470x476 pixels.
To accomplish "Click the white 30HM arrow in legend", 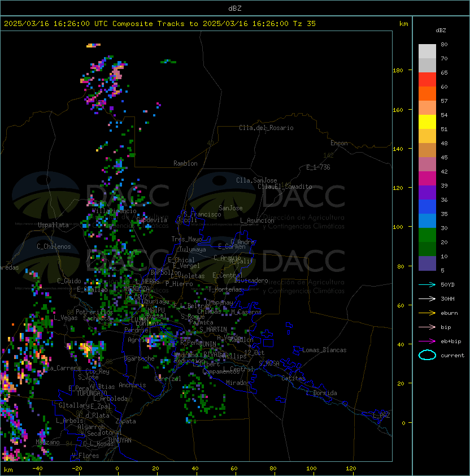I will click(427, 298).
